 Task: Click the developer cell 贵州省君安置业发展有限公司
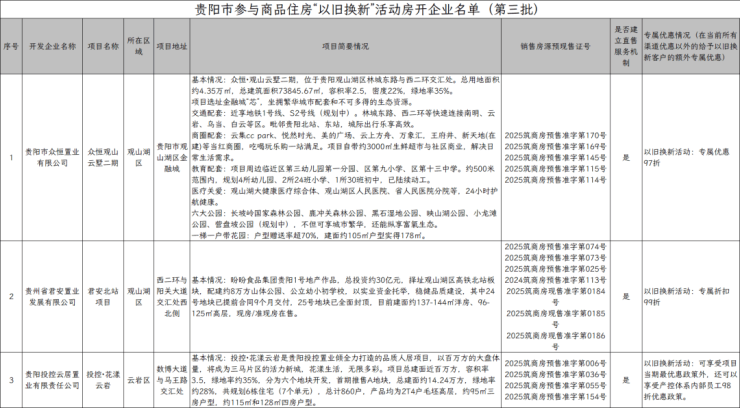(52, 297)
